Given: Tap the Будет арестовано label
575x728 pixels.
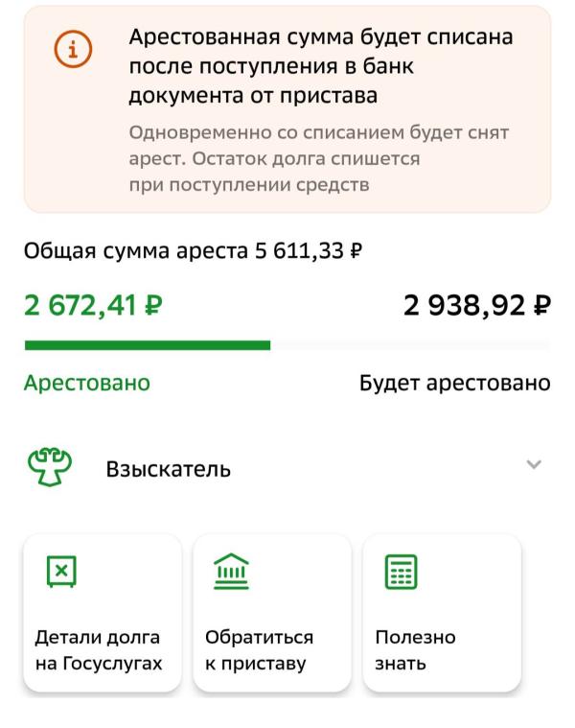Looking at the screenshot, I should 454,383.
